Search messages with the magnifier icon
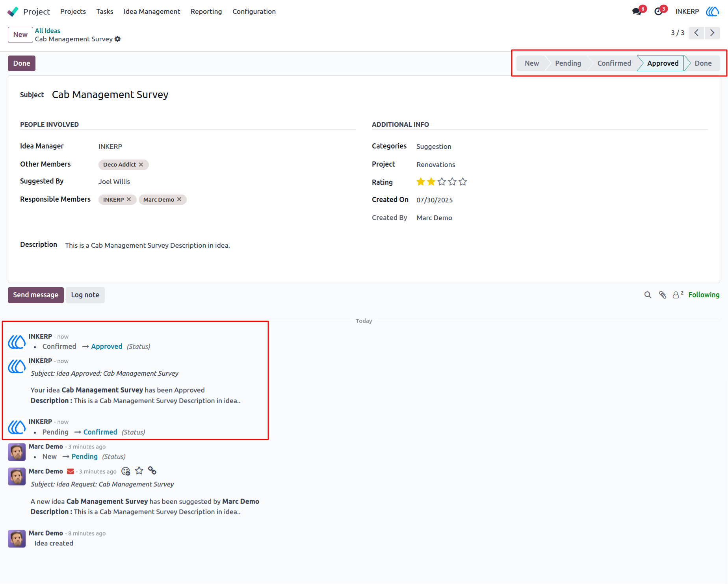The height and width of the screenshot is (584, 728). click(648, 295)
